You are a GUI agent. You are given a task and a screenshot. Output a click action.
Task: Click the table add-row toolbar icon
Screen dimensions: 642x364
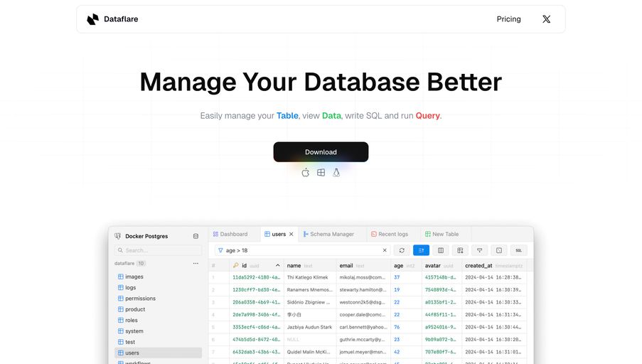[460, 250]
